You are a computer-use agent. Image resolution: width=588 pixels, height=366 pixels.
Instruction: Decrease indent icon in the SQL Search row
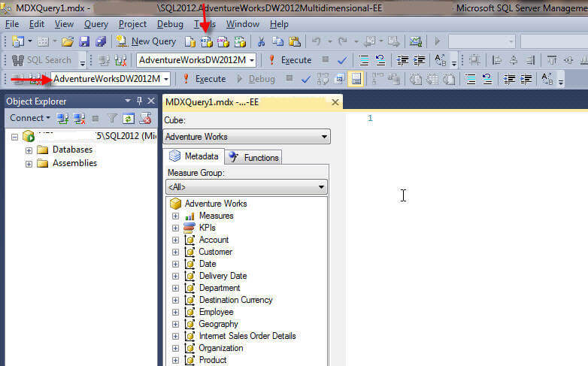(402, 60)
